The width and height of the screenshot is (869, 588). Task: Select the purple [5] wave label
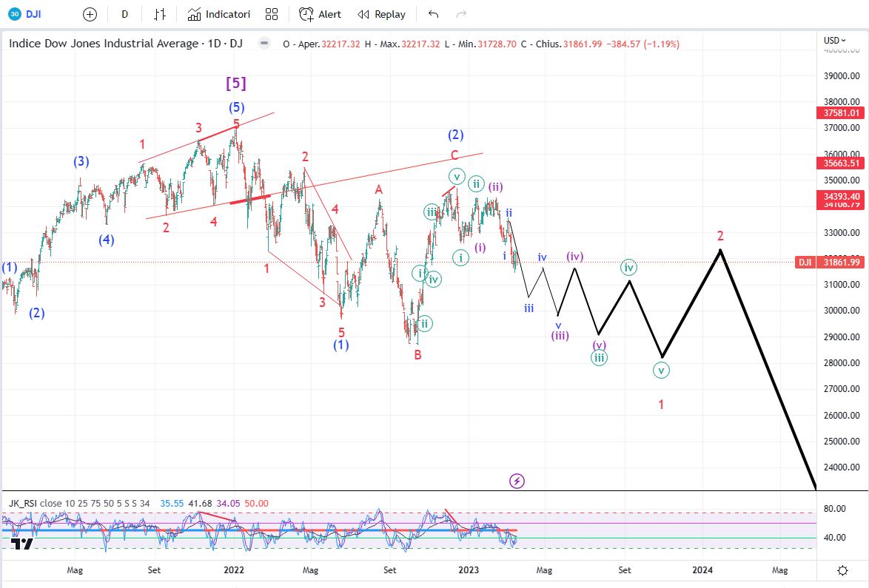pyautogui.click(x=236, y=83)
